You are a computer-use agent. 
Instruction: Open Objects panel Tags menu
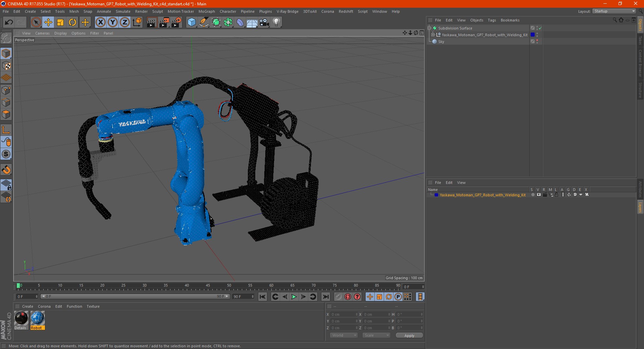492,20
